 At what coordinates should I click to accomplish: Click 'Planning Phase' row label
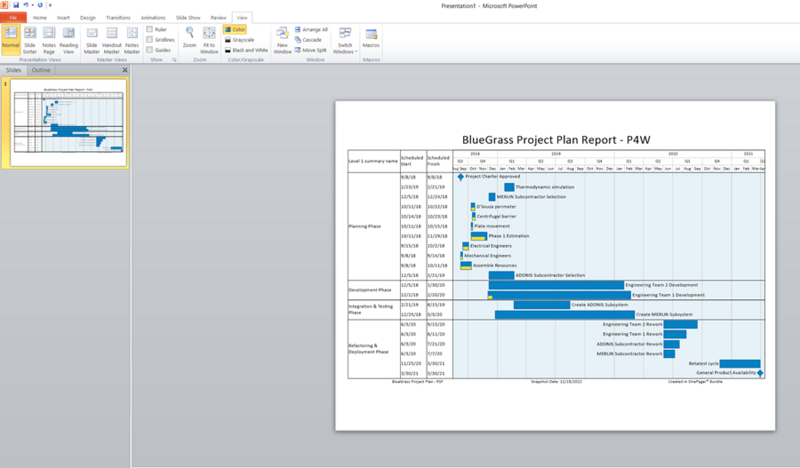[x=364, y=226]
